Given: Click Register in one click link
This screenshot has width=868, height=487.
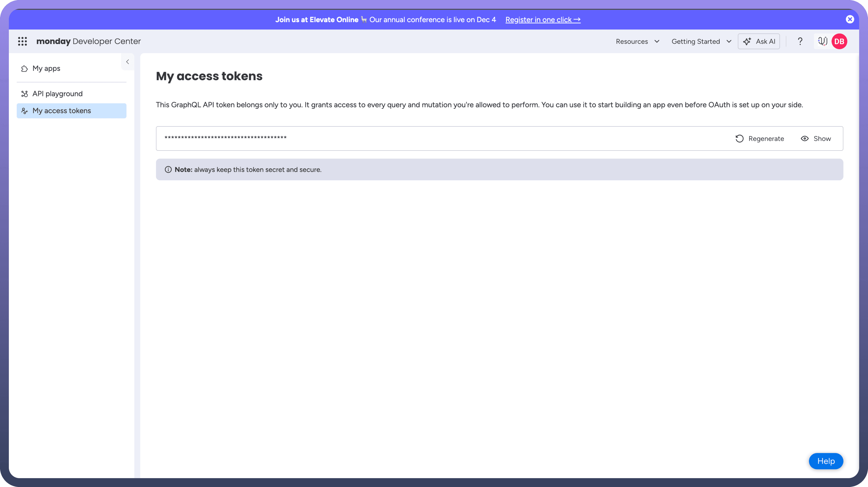Looking at the screenshot, I should coord(542,19).
